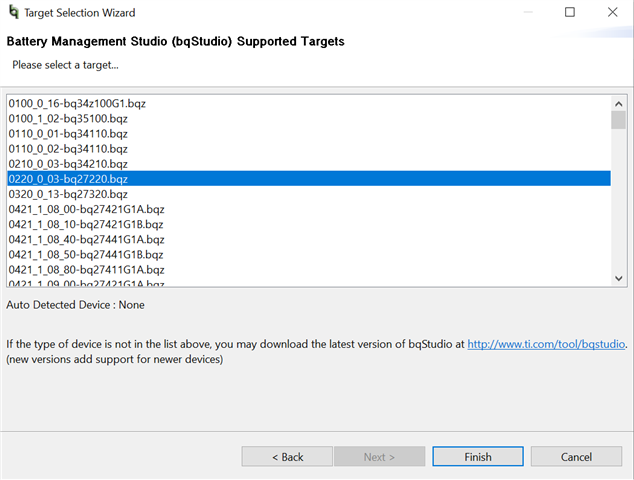Select 0421_1_08_50-bq27441G1B.bqz target
Viewport: 634px width, 480px height.
[x=86, y=254]
